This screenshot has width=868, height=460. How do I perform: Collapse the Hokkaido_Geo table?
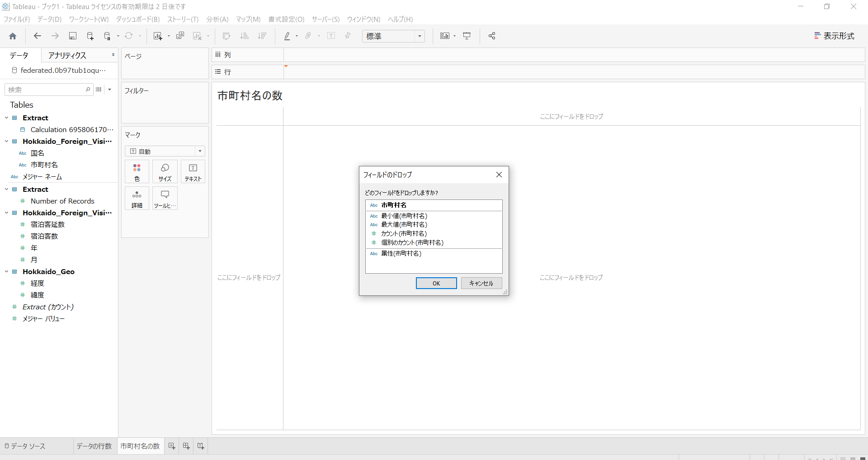pos(7,271)
